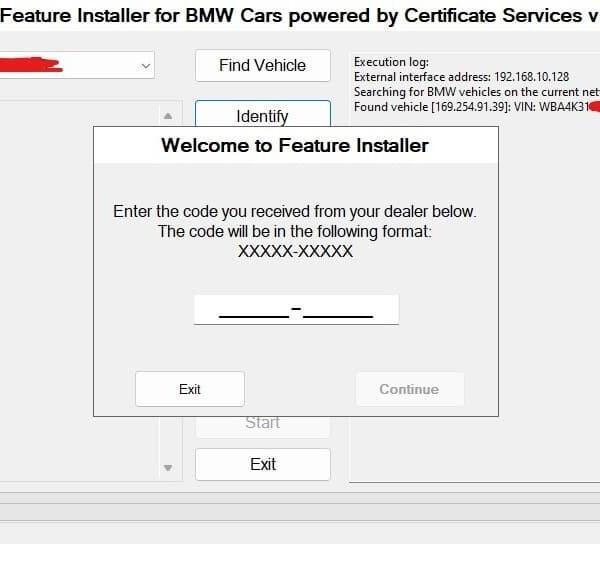The image size is (600, 569).
Task: Click the 'External interface address: 192.168.10.128' log line
Action: (461, 77)
